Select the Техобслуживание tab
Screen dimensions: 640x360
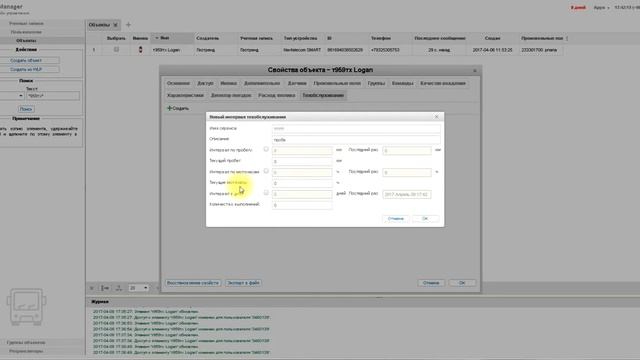point(323,96)
